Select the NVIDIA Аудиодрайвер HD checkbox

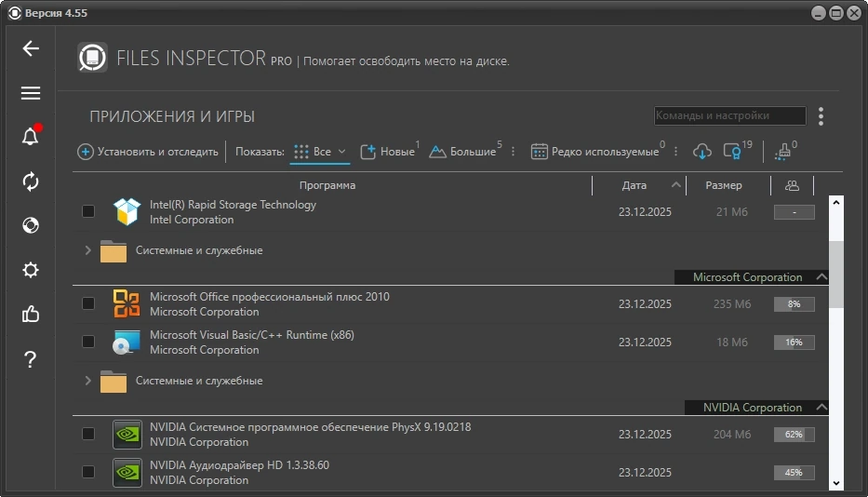click(88, 472)
